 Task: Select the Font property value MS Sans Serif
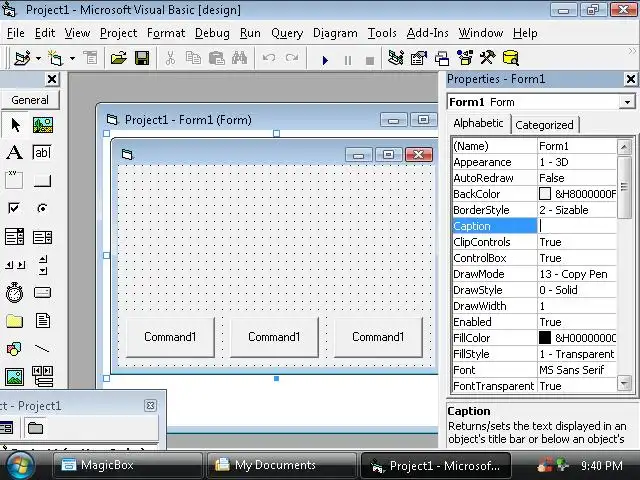coord(572,370)
